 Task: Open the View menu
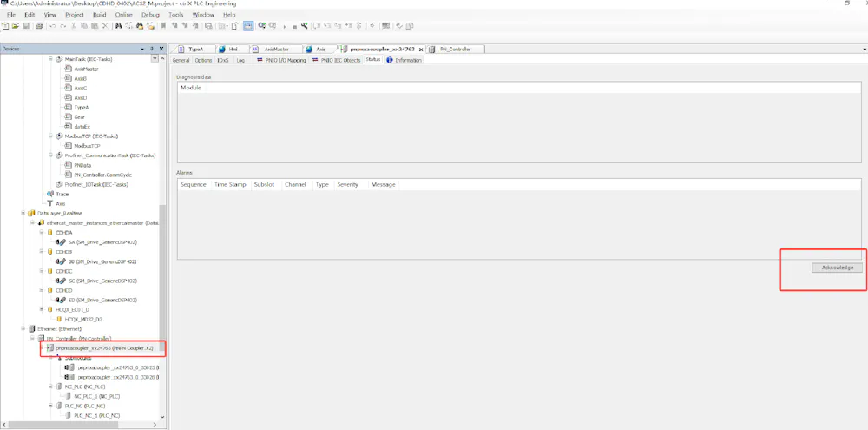[x=49, y=15]
